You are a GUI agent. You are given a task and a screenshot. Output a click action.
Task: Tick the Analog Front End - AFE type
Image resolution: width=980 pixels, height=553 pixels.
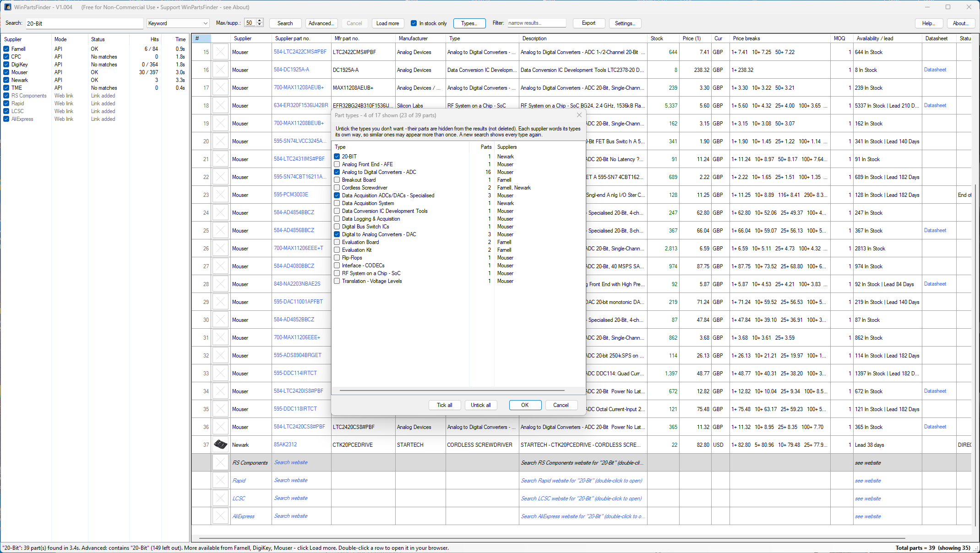tap(337, 164)
